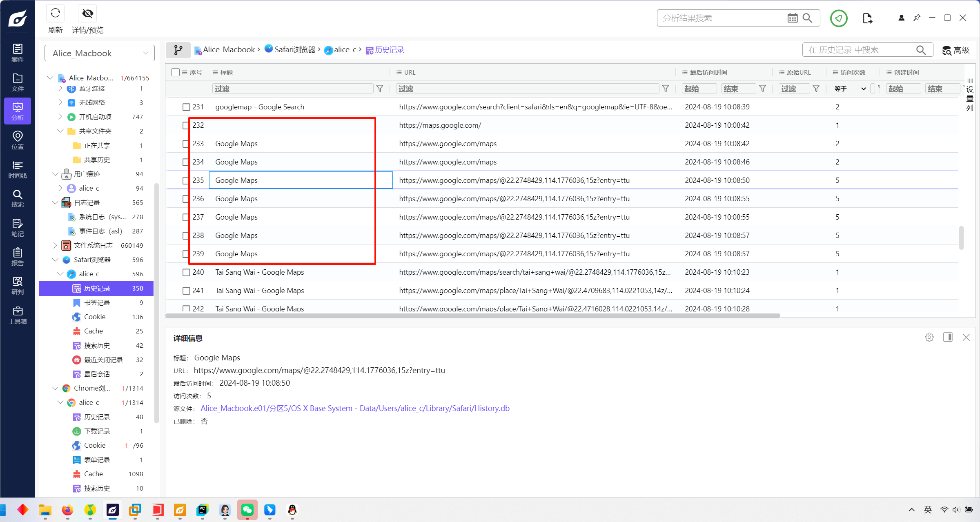Click the export file icon in the top bar
980x522 pixels.
pyautogui.click(x=867, y=18)
